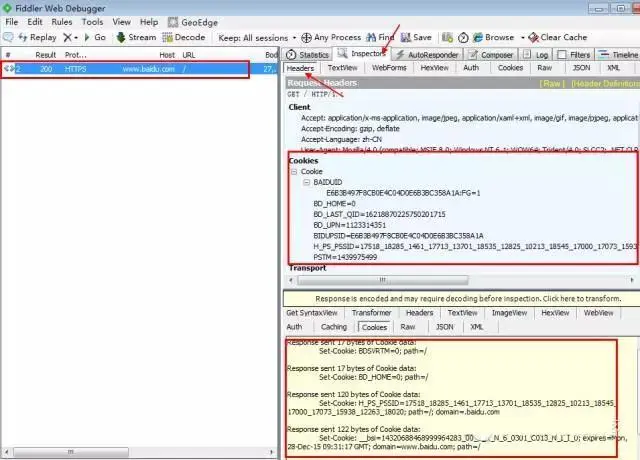Open the response Headers tab
This screenshot has width=640, height=460.
(x=419, y=313)
